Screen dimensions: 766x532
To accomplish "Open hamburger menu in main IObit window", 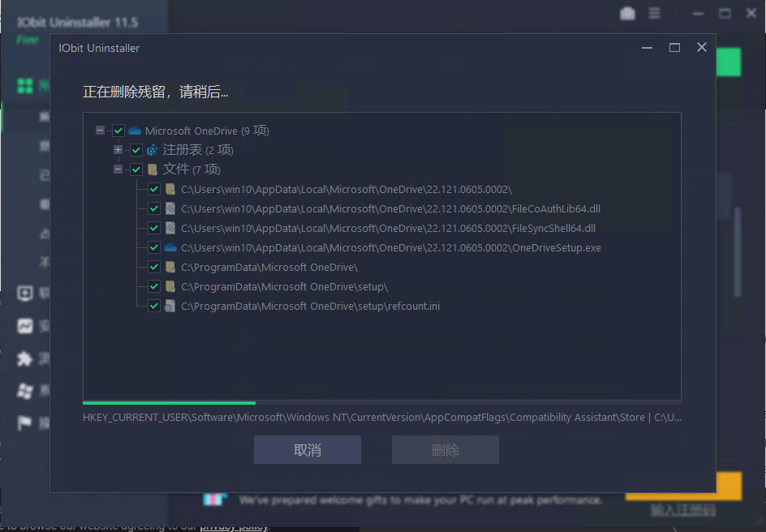I will (x=654, y=13).
